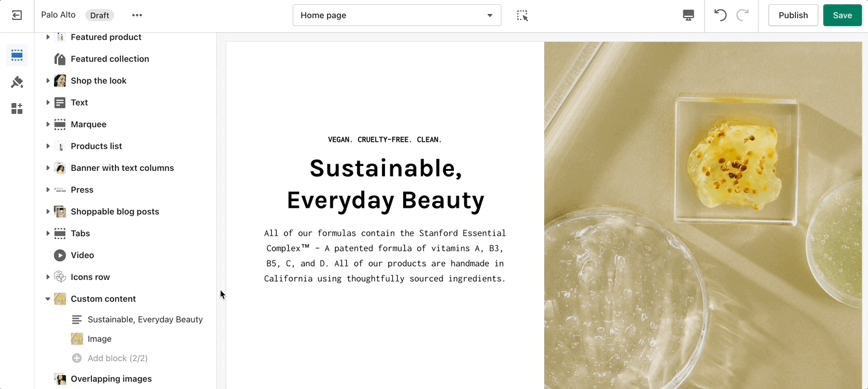Expand the Tabs section
This screenshot has width=868, height=389.
(48, 233)
